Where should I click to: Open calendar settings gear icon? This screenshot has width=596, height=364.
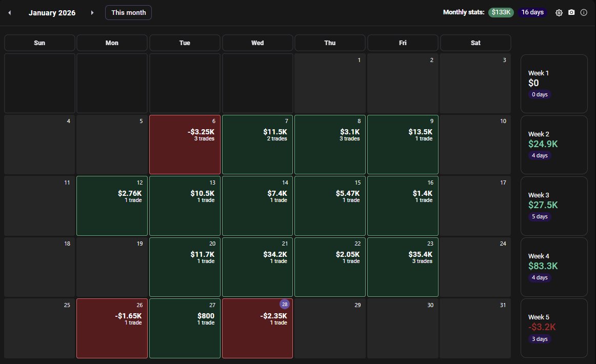point(559,12)
